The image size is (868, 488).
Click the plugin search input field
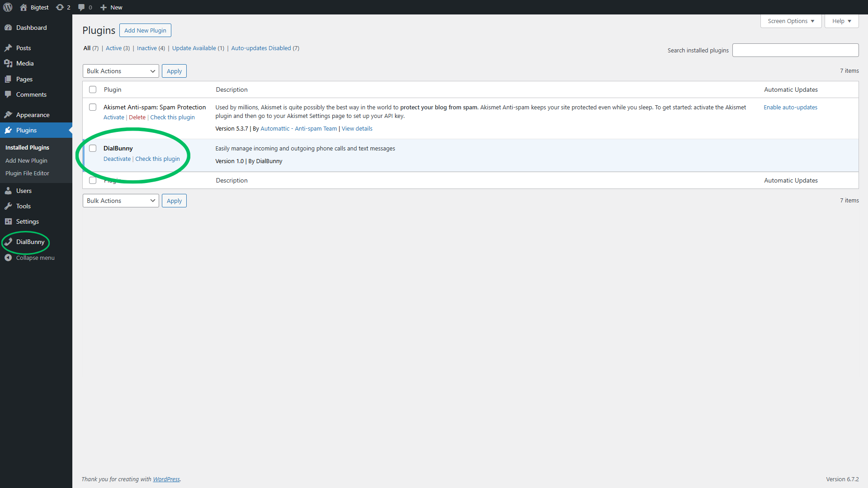795,50
